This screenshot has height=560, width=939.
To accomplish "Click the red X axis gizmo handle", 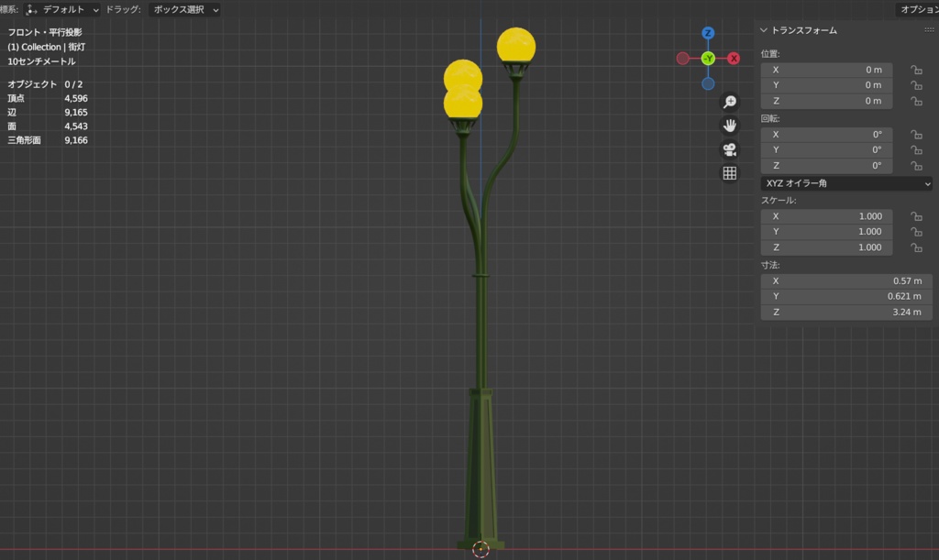I will point(734,59).
